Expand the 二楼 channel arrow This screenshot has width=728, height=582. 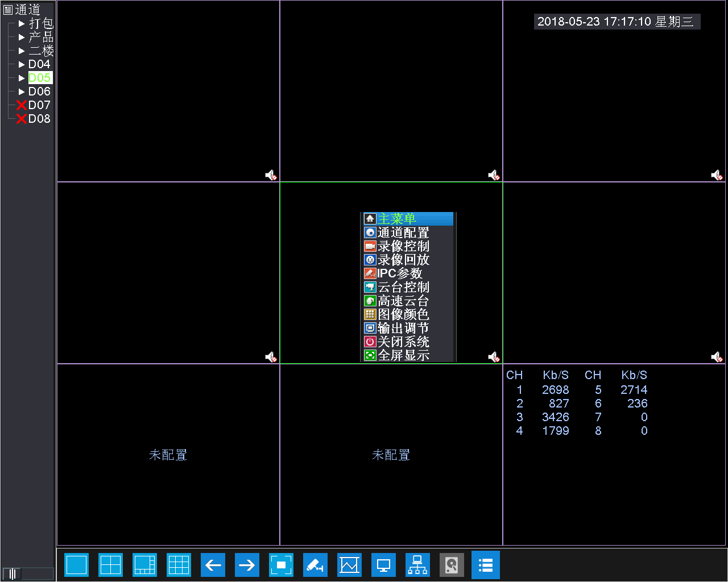click(22, 51)
